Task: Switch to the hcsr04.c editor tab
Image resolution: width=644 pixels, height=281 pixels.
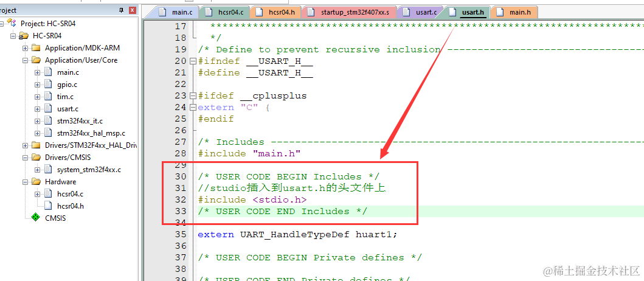Action: pyautogui.click(x=223, y=12)
